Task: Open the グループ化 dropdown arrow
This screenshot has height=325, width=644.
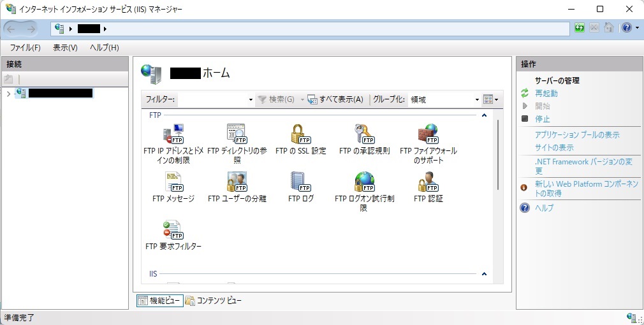Action: [477, 99]
